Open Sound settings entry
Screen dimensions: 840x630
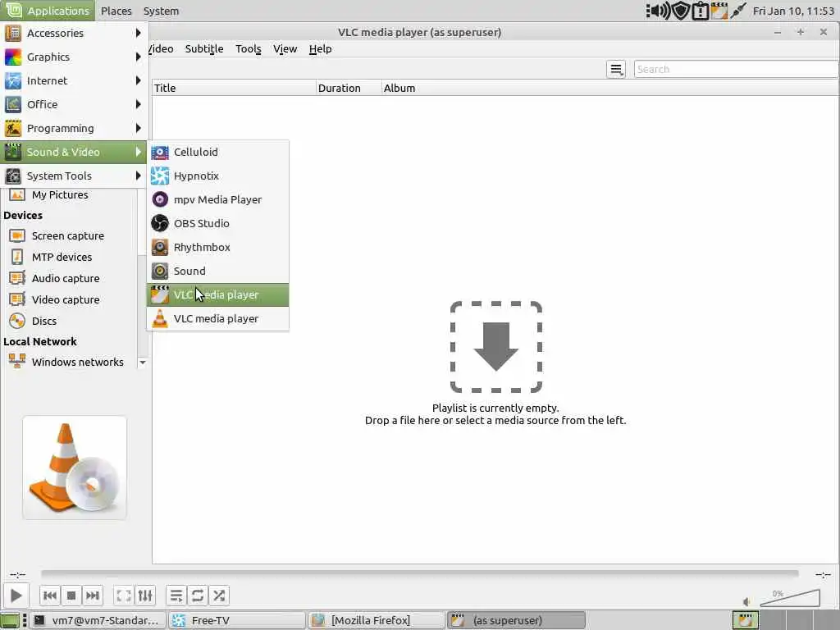tap(217, 271)
